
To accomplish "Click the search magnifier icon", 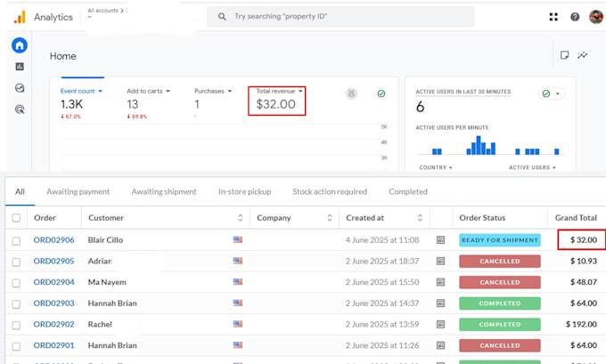I will tap(222, 17).
